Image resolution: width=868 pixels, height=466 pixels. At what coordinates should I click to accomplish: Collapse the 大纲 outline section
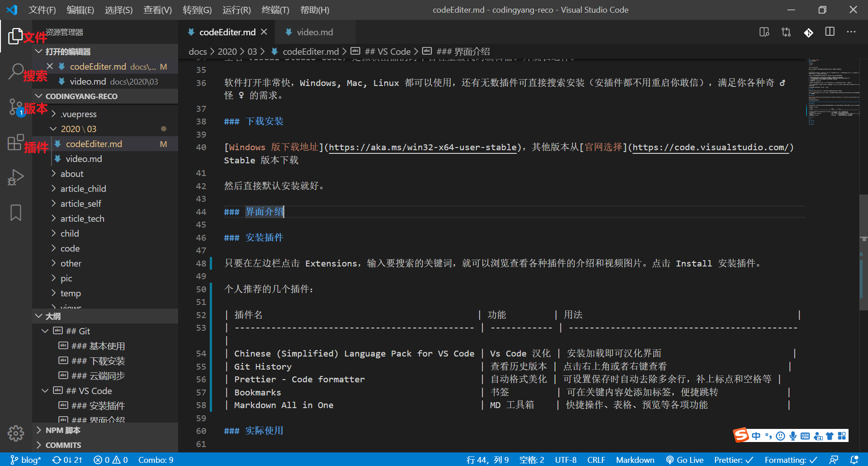tap(106, 316)
